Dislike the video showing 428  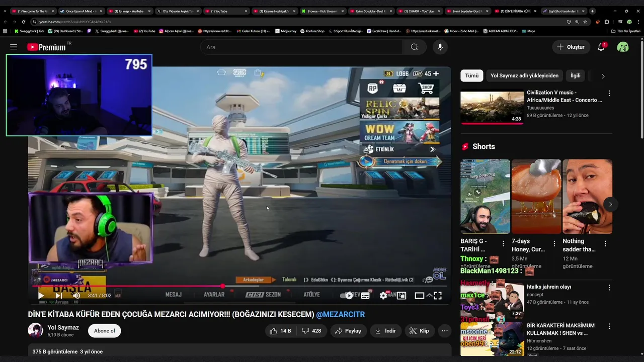(311, 331)
